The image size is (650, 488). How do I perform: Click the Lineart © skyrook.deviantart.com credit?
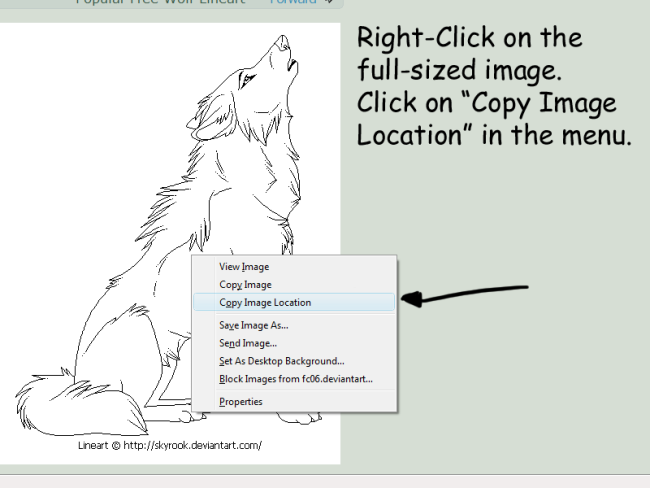click(x=170, y=445)
